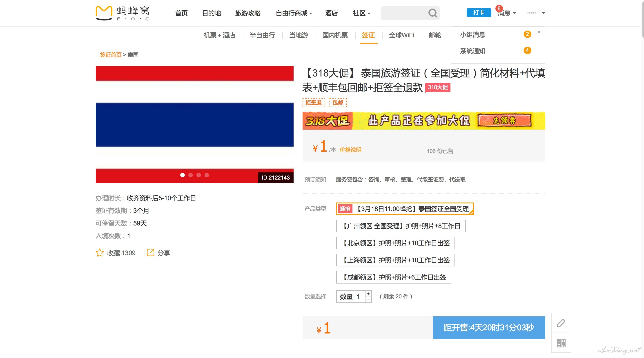644x358 pixels.
Task: Expand the 社区 dropdown menu
Action: point(361,13)
